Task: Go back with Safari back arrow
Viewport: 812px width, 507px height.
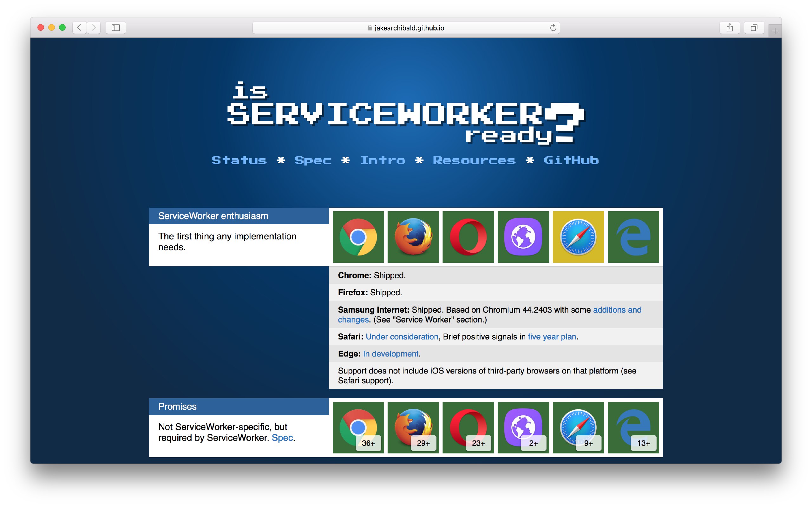Action: 79,28
